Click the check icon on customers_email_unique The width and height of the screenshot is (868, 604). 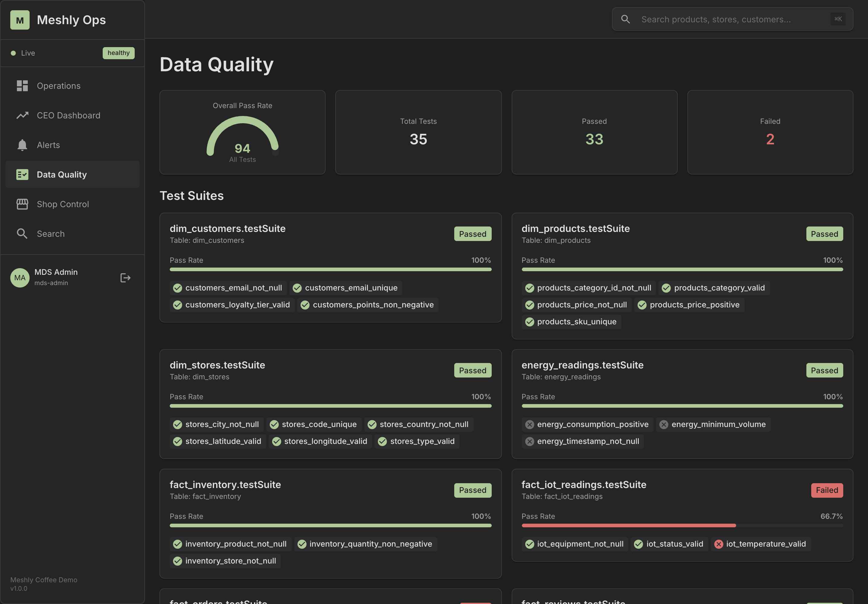tap(297, 288)
